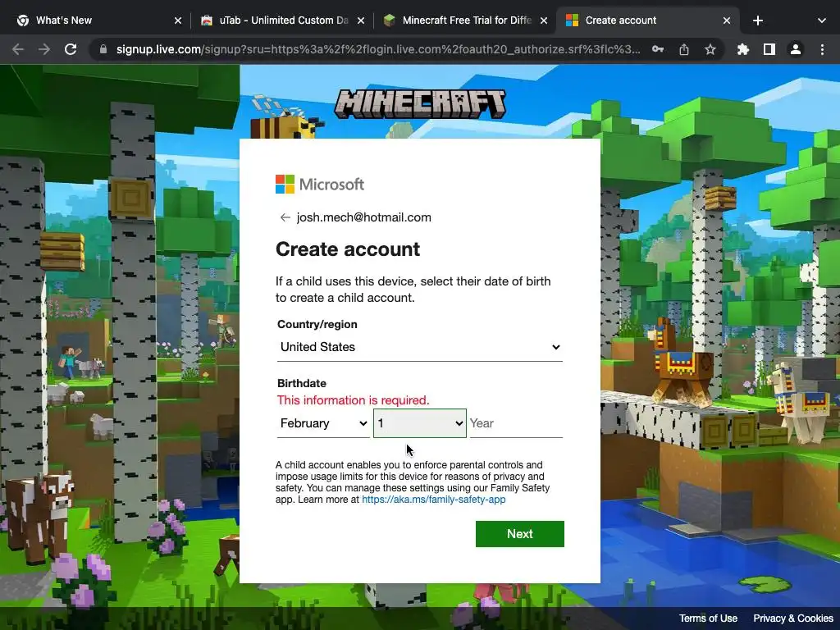Open a new browser tab

pos(757,21)
